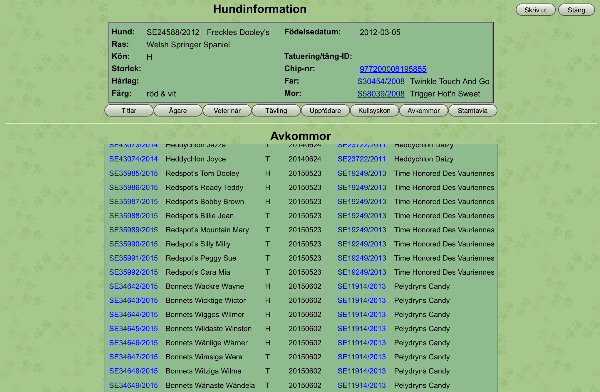
Task: Select the Avkommor section button
Action: [424, 111]
